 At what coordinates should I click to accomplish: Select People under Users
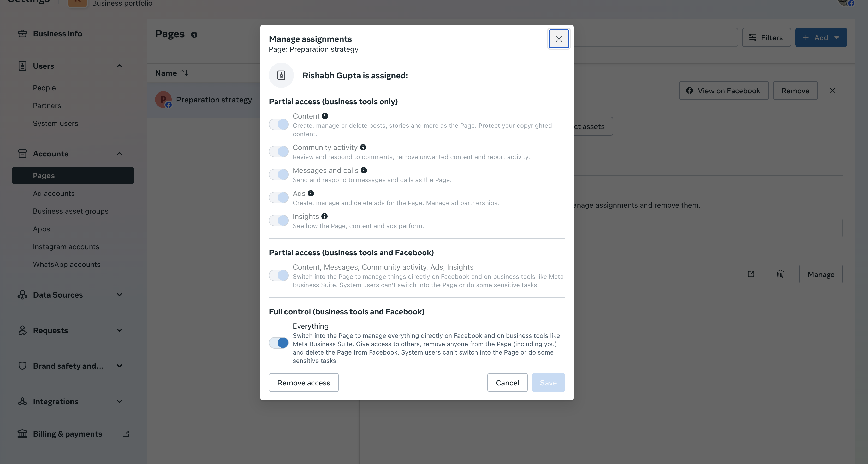point(44,88)
